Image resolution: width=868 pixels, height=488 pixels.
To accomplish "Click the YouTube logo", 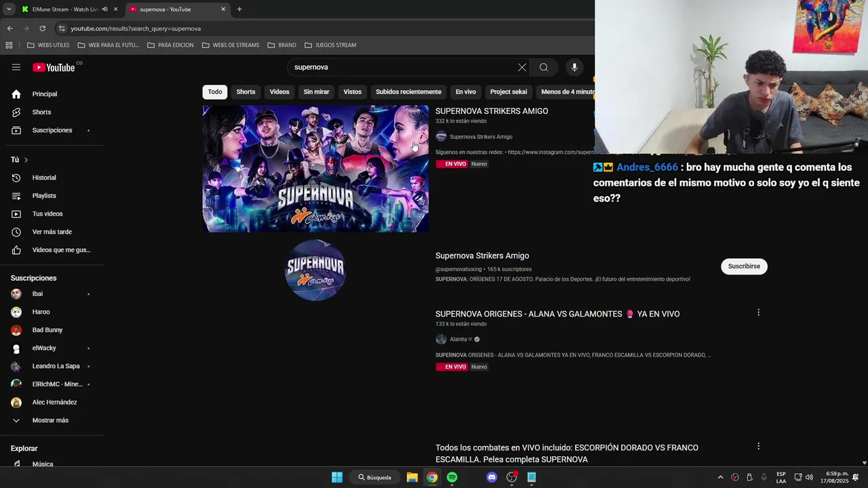I will tap(54, 67).
